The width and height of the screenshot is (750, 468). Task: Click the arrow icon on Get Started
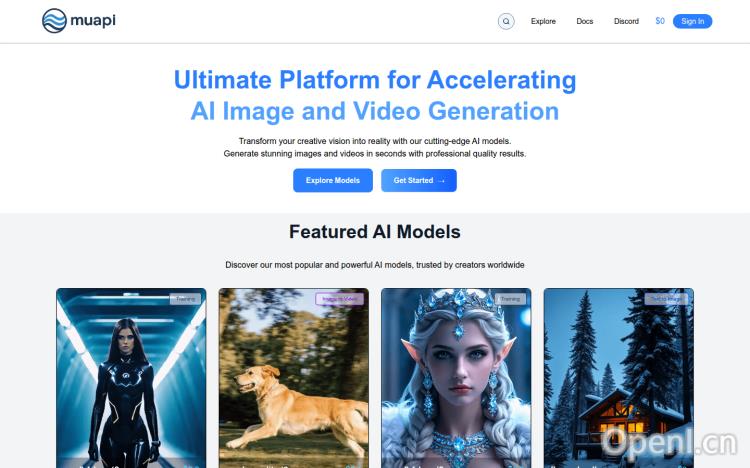coord(441,181)
